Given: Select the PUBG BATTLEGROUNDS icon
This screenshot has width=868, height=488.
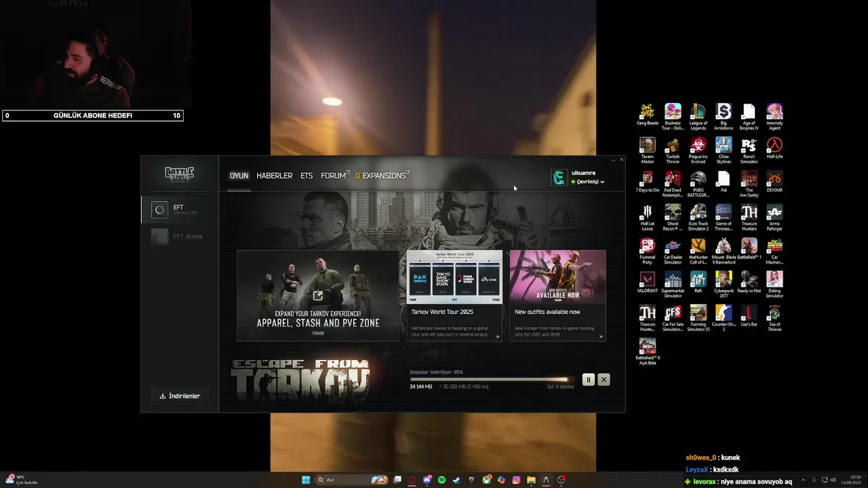Looking at the screenshot, I should 698,184.
